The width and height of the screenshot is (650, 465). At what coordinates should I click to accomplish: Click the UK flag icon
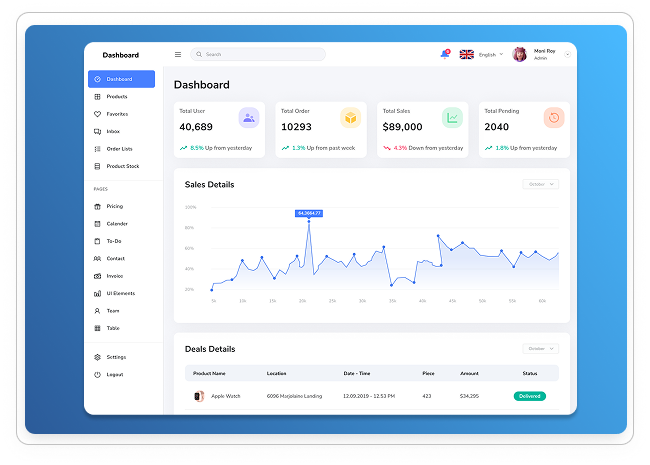point(466,54)
